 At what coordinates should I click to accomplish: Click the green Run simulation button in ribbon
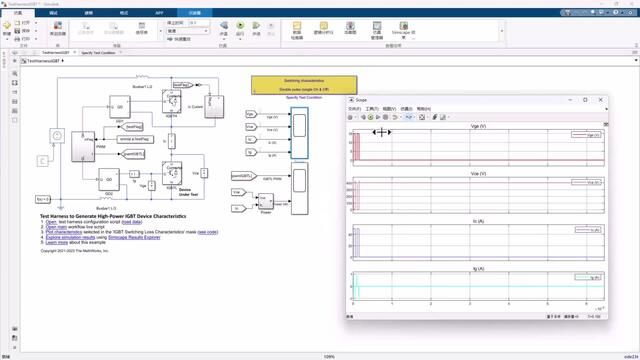(x=240, y=26)
